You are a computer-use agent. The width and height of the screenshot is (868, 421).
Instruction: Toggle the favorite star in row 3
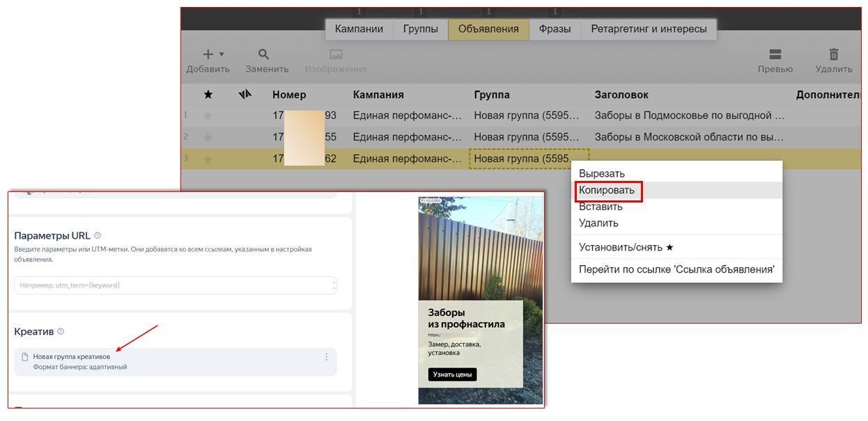coord(208,159)
